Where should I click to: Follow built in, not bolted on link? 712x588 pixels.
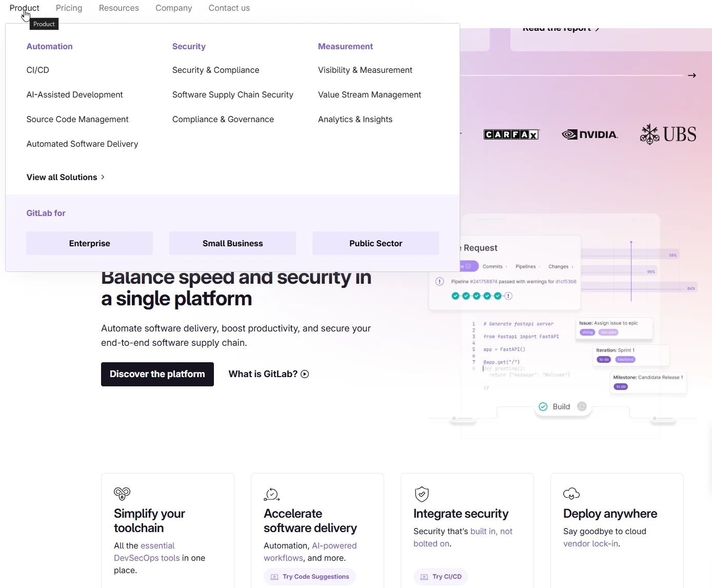click(x=463, y=537)
